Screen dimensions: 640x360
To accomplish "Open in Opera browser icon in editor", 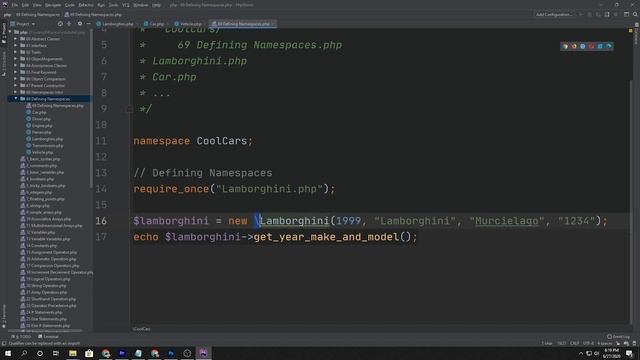I will pyautogui.click(x=591, y=46).
